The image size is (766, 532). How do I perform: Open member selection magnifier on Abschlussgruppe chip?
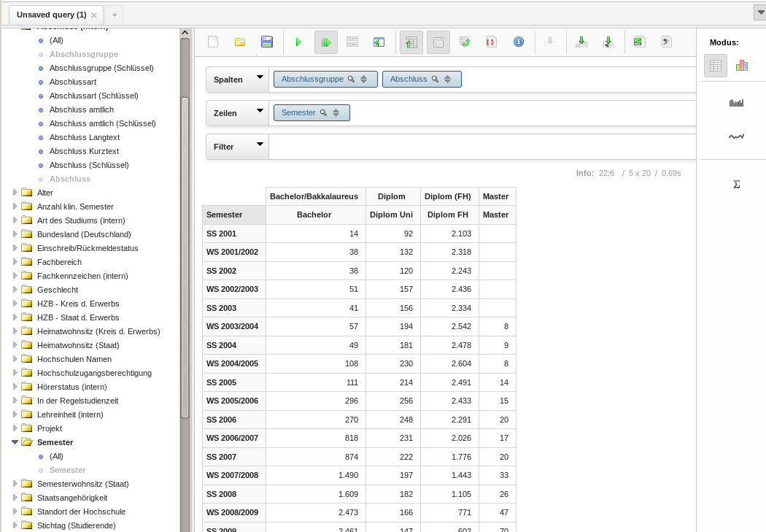351,79
